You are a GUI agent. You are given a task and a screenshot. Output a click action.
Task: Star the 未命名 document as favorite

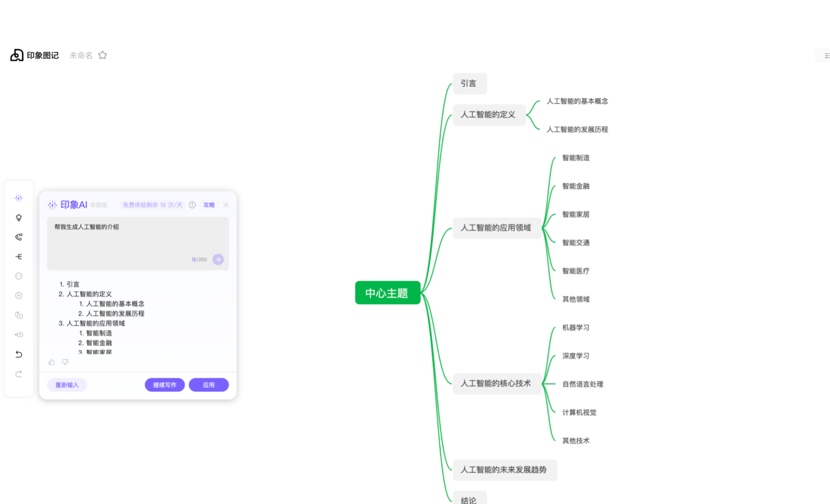click(x=103, y=55)
